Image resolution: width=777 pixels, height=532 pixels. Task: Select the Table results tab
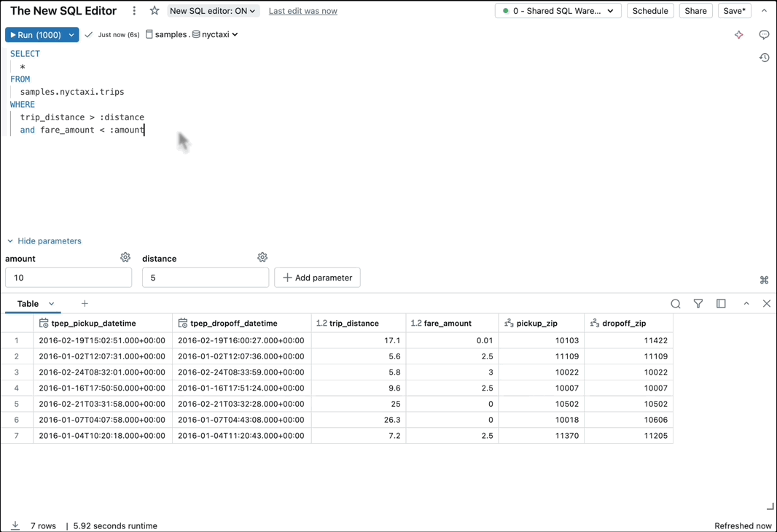coord(28,304)
